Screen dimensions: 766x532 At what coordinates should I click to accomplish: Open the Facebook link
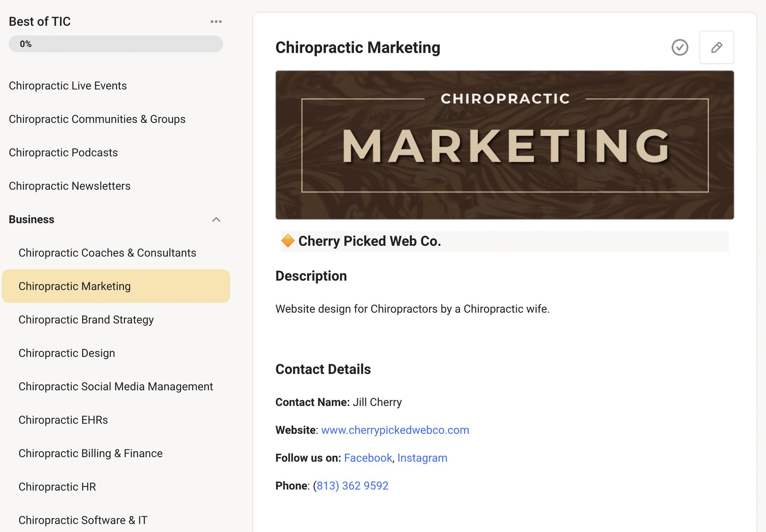click(x=368, y=458)
